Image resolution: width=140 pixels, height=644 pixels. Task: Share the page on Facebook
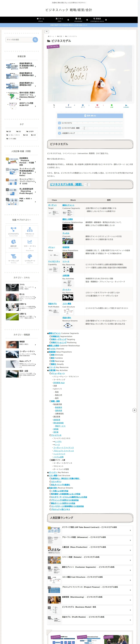point(69,106)
